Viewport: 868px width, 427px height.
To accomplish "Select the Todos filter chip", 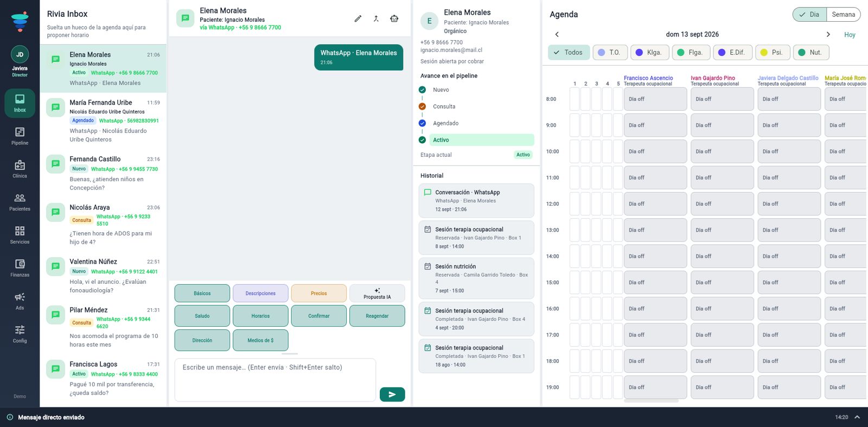I will coord(568,53).
